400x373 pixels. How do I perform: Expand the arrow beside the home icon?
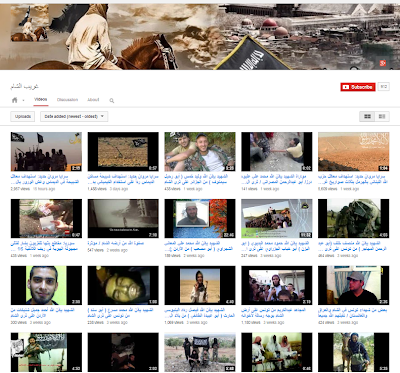[x=23, y=100]
